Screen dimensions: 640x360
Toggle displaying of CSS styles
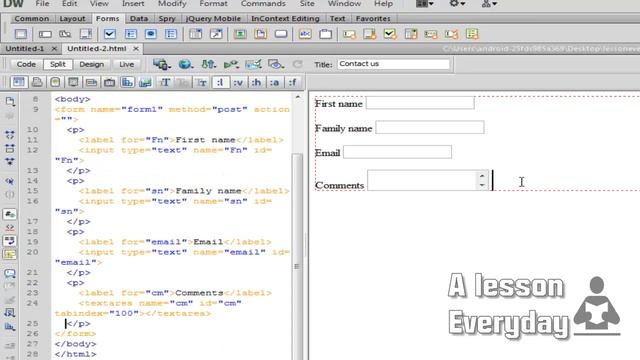coord(127,82)
